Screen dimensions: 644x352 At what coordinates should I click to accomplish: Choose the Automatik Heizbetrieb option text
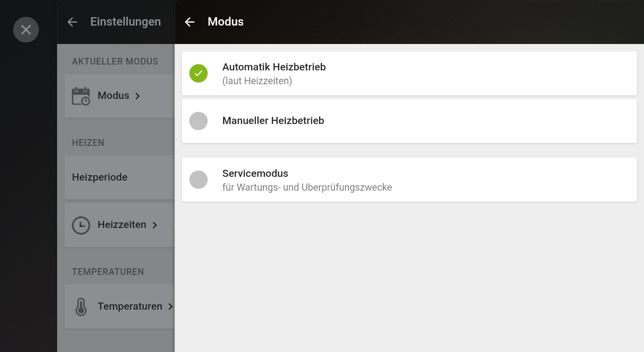[x=274, y=67]
